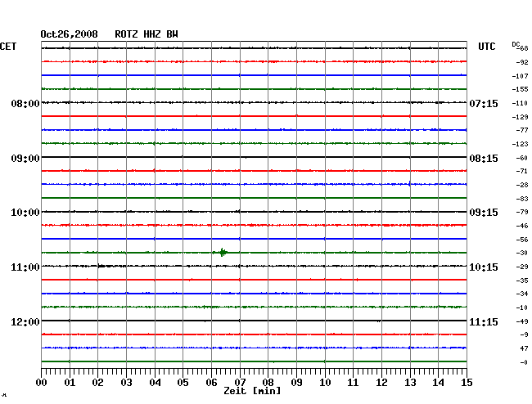Select the CET time label "12:00"
The height and width of the screenshot is (404, 532).
tap(25, 321)
